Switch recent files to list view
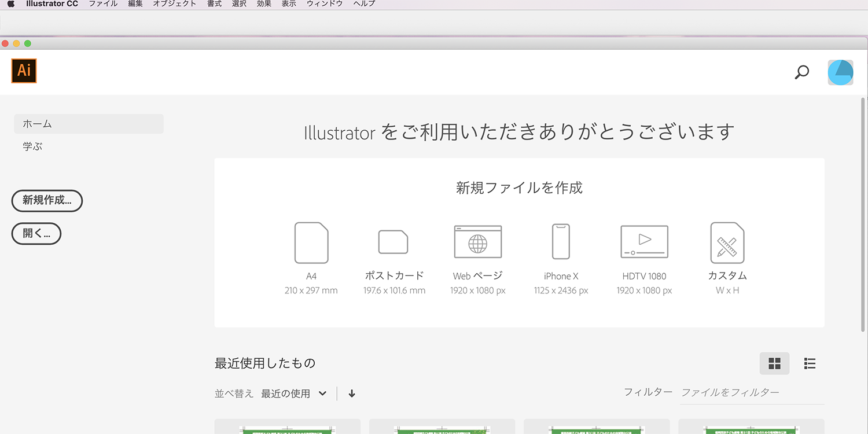The height and width of the screenshot is (434, 868). pos(810,363)
